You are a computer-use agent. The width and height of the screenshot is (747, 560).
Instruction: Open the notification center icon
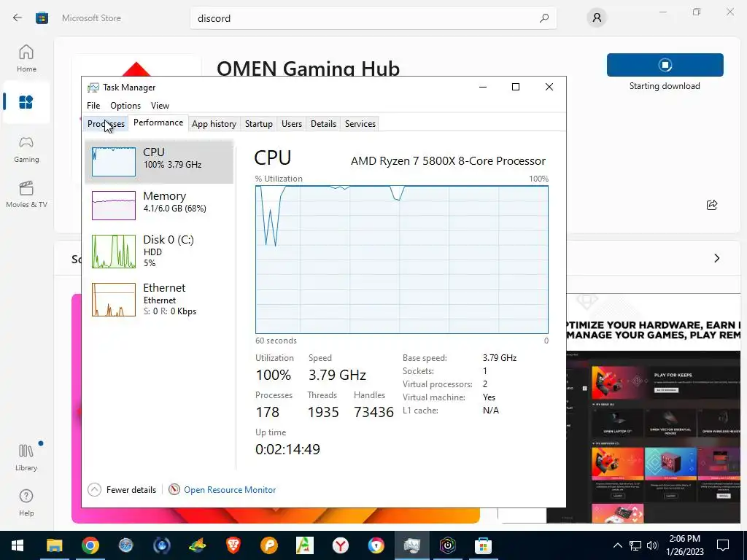pyautogui.click(x=723, y=545)
